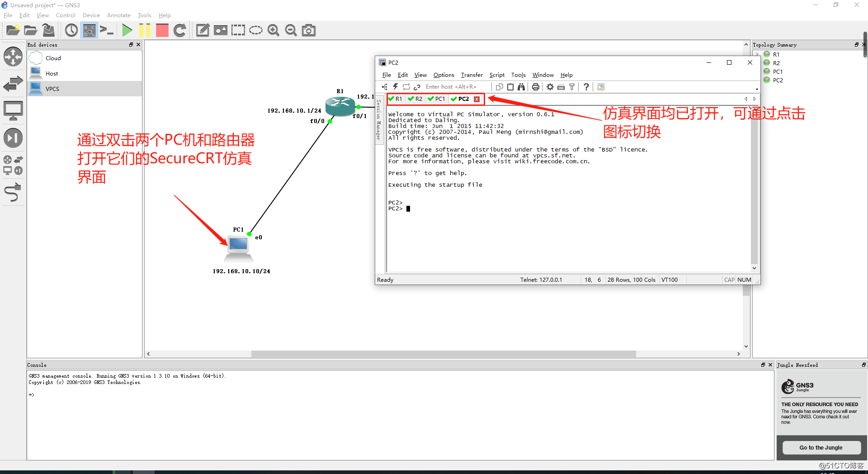Open SecureCRT Script menu
Viewport: 868px width, 474px height.
coord(497,75)
